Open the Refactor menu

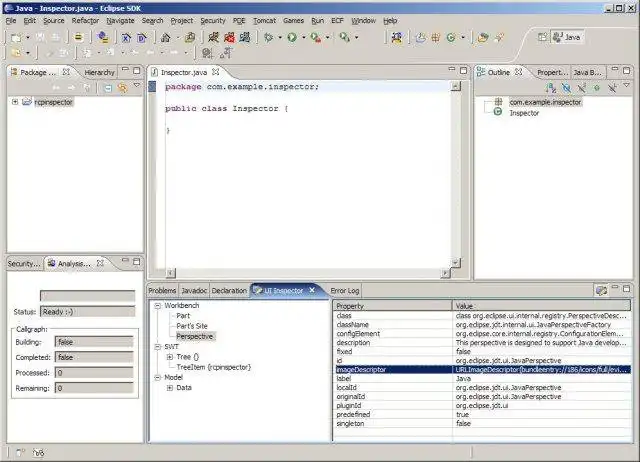(x=85, y=20)
